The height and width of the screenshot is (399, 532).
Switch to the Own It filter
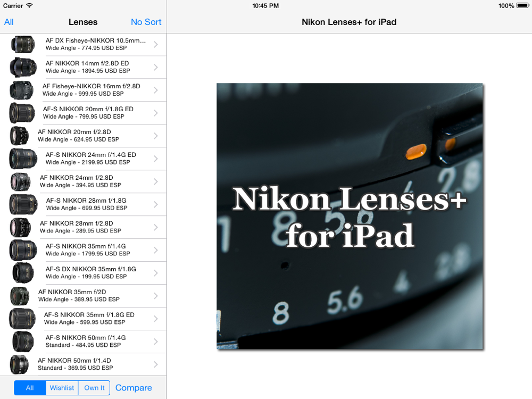(x=94, y=388)
